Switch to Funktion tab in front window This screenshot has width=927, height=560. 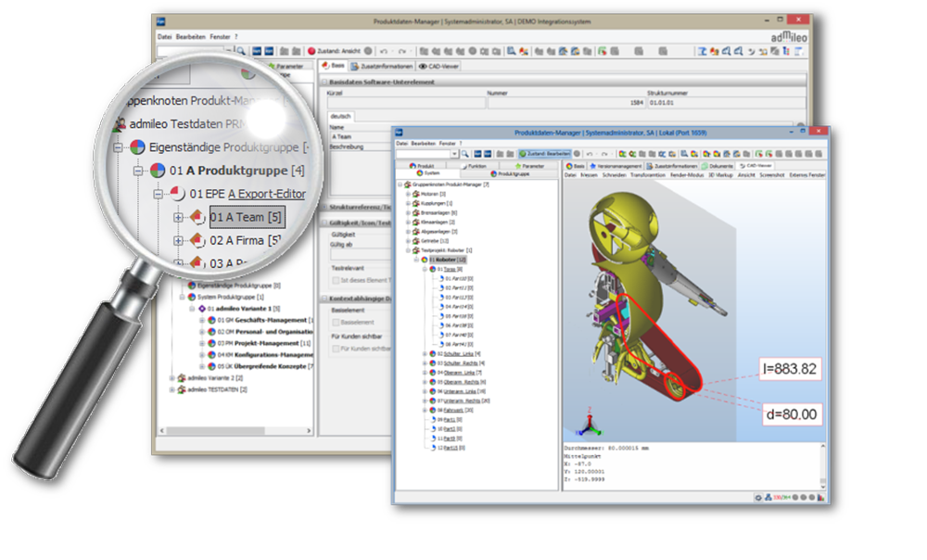(473, 166)
